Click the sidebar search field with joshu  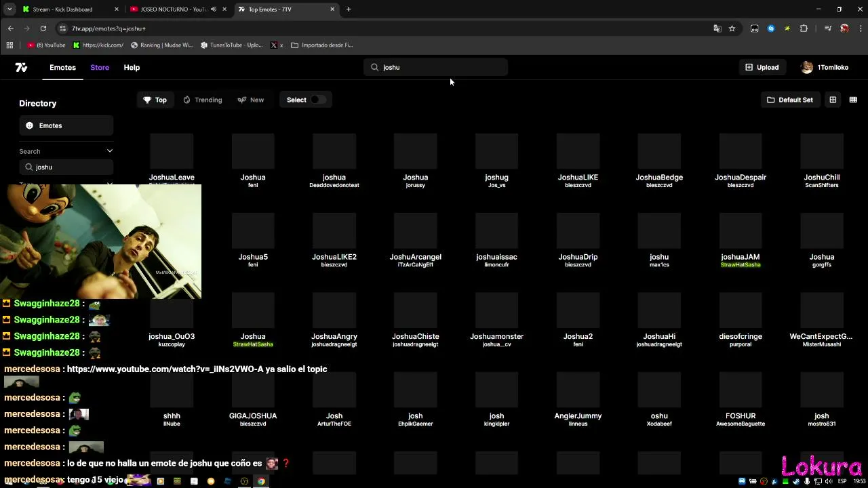(x=66, y=167)
